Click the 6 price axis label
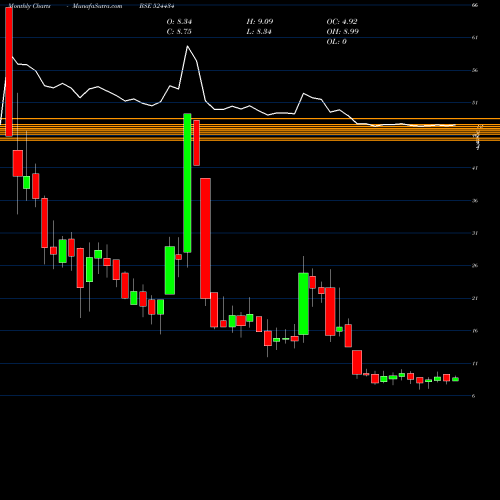This screenshot has height=500, width=500. pyautogui.click(x=474, y=396)
